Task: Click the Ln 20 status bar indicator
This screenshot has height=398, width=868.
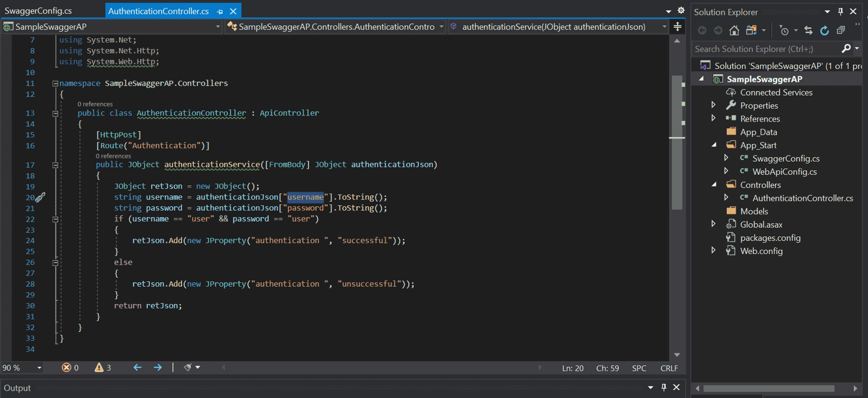Action: click(572, 367)
